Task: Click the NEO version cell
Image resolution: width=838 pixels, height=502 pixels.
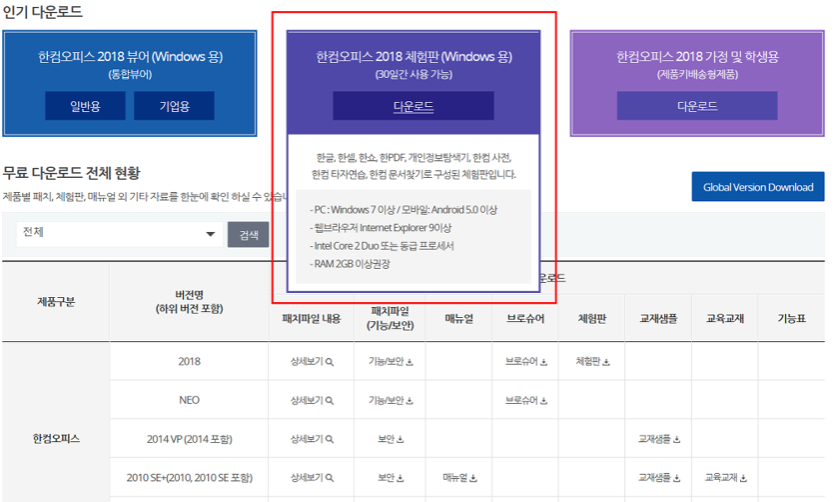Action: (189, 400)
